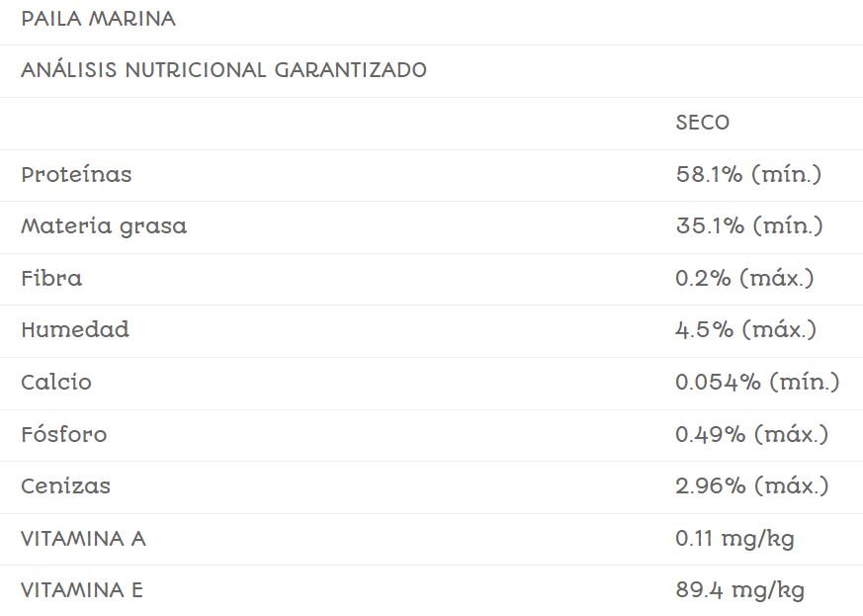This screenshot has height=616, width=863.
Task: Click the 2.96% (máx.) ash value
Action: (751, 486)
